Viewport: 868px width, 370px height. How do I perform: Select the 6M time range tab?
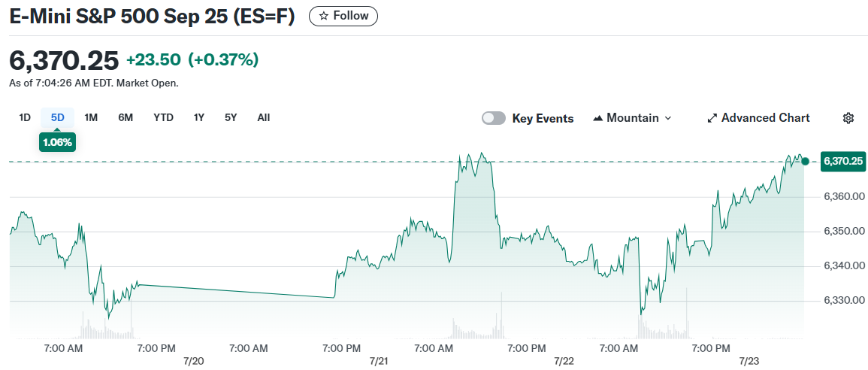[x=126, y=117]
